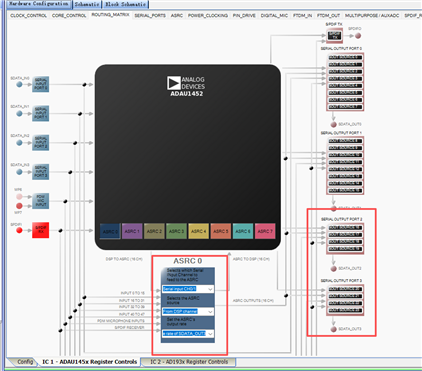The image size is (422, 371).
Task: Switch to IC 1 - ADAU145x Register Controls tab
Action: pyautogui.click(x=89, y=362)
